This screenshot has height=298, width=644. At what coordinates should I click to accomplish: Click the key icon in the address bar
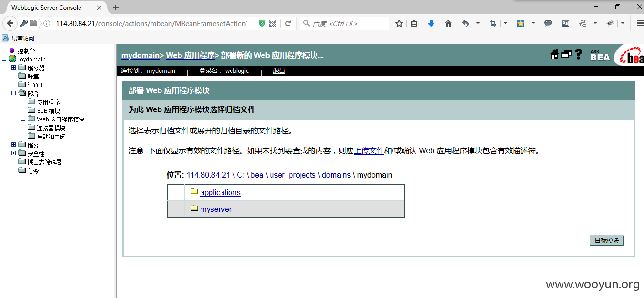click(23, 23)
